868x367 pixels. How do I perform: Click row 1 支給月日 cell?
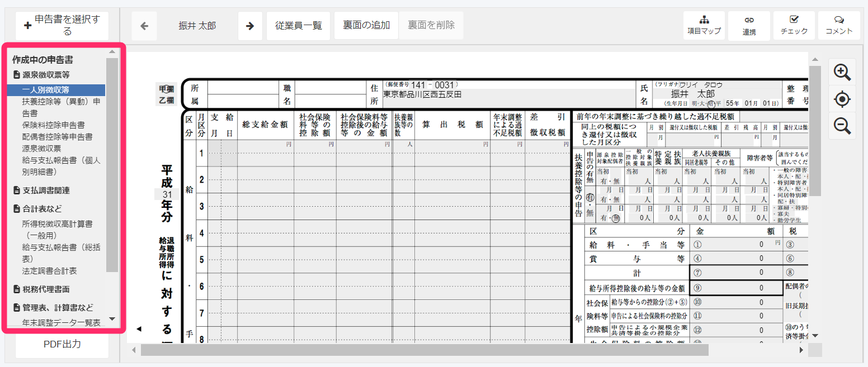[223, 153]
